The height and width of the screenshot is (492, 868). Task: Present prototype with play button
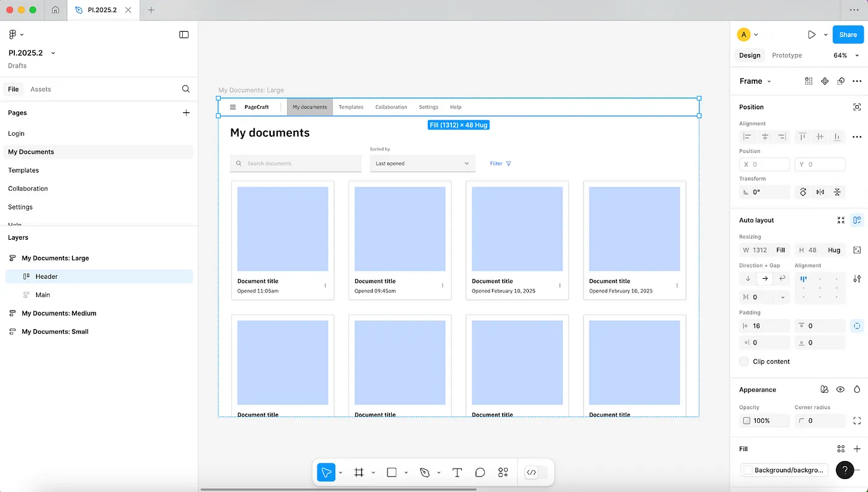tap(812, 35)
